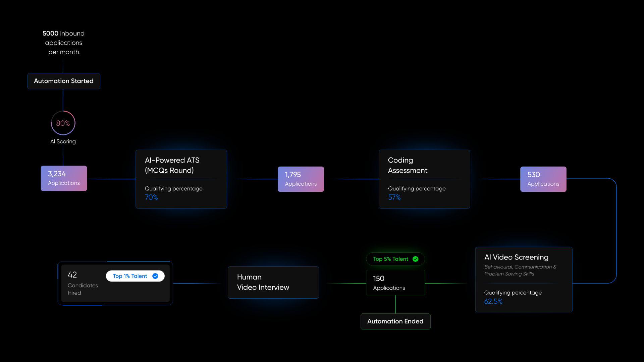Click the 70% qualifying percentage value
This screenshot has height=362, width=644.
151,197
